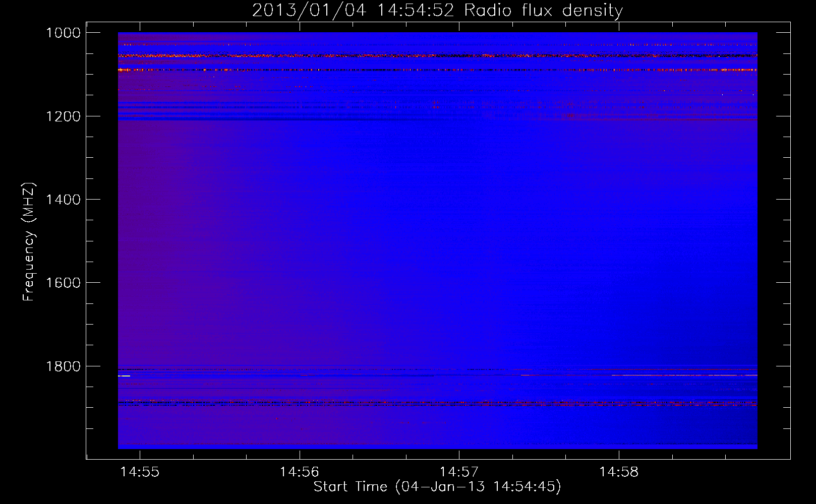Image resolution: width=816 pixels, height=504 pixels.
Task: Click the 14:58 time axis label
Action: tap(619, 472)
